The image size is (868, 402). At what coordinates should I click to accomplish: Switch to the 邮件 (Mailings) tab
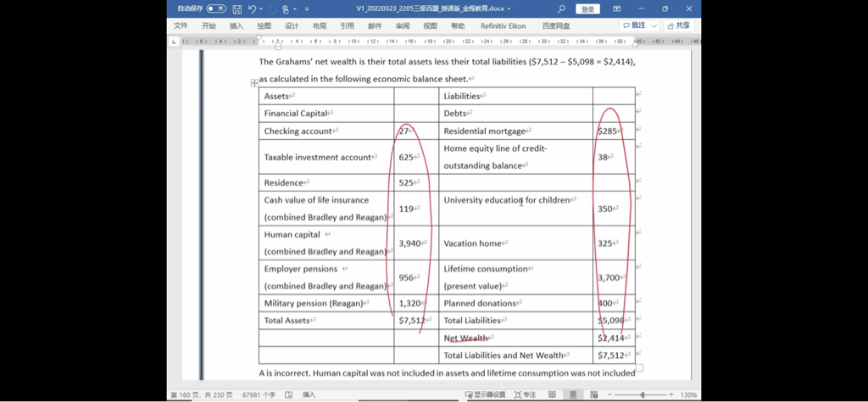[x=375, y=26]
